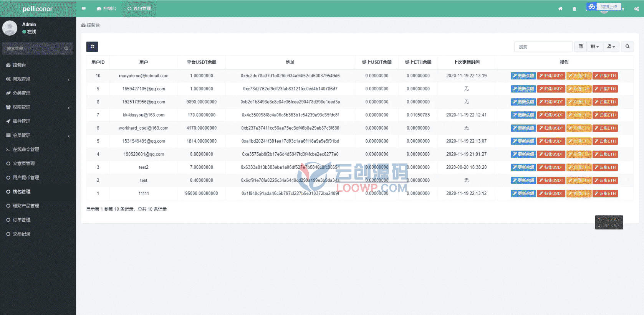Refresh the wallet table
644x315 pixels.
[x=92, y=47]
